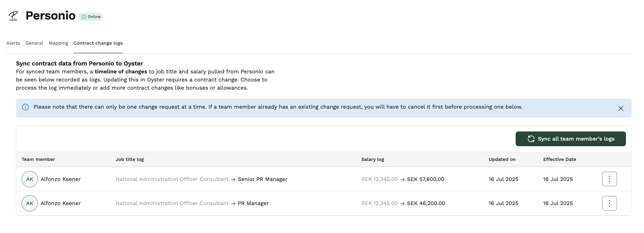This screenshot has width=644, height=233.
Task: Open the Alerts tab
Action: tap(13, 43)
